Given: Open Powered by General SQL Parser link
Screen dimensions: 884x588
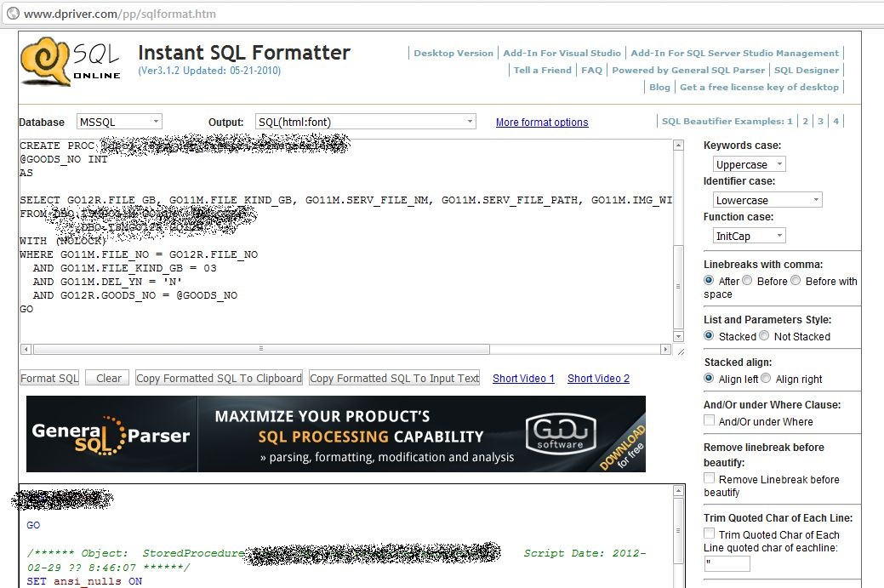Looking at the screenshot, I should point(688,70).
